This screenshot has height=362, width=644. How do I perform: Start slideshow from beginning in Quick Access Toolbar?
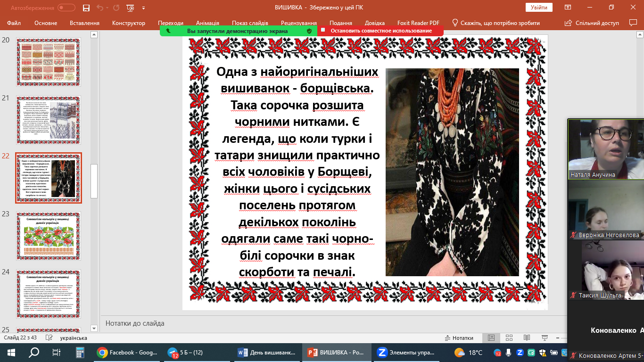tap(131, 8)
